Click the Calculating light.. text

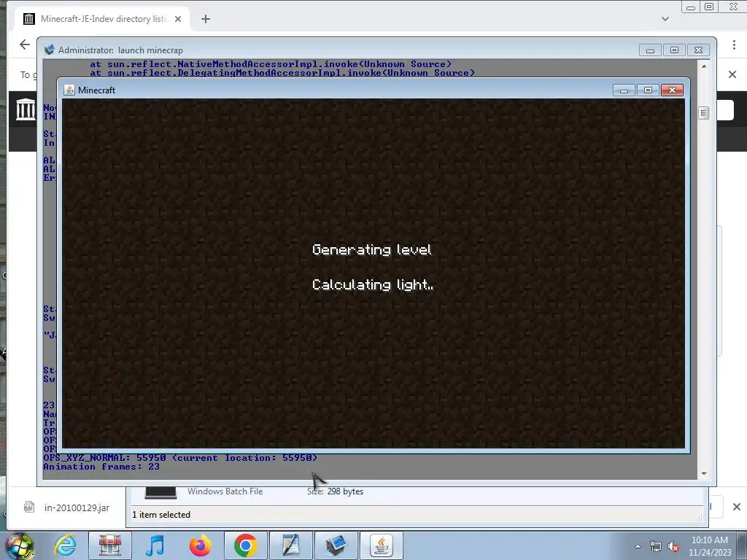coord(373,285)
